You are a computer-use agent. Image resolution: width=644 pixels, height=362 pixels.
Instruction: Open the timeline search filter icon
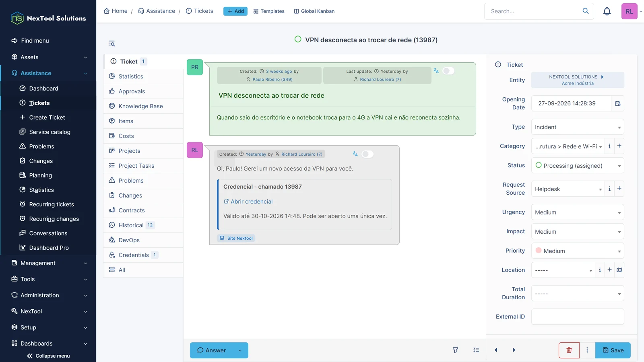(111, 43)
